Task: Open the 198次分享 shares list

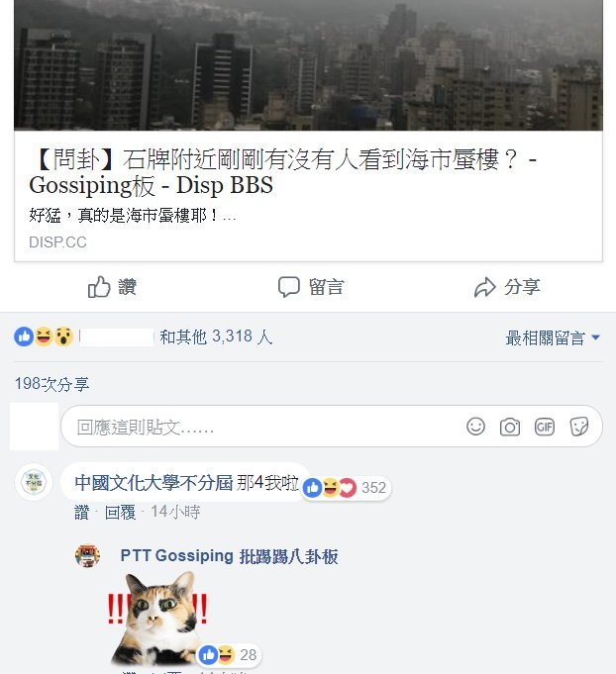Action: (52, 383)
